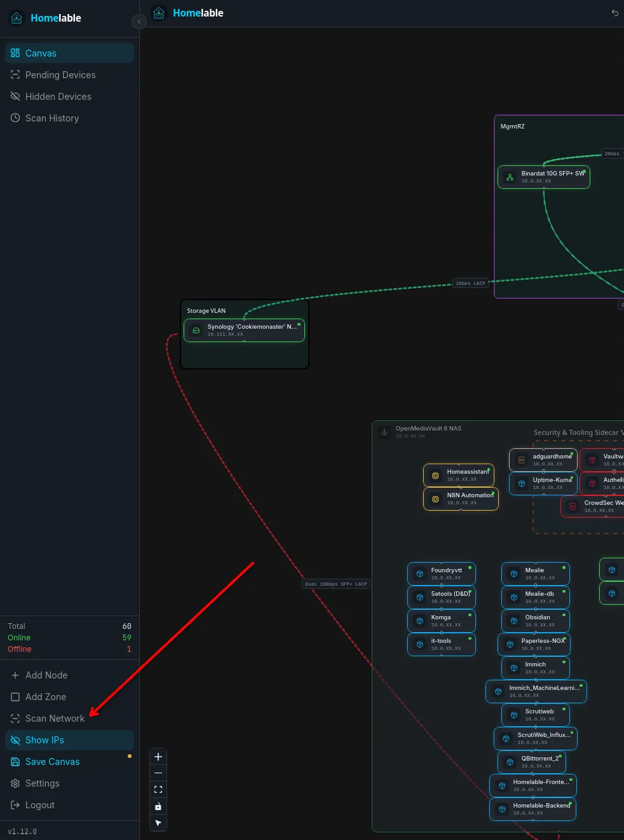
Task: Fit the canvas view to screen
Action: click(x=158, y=790)
